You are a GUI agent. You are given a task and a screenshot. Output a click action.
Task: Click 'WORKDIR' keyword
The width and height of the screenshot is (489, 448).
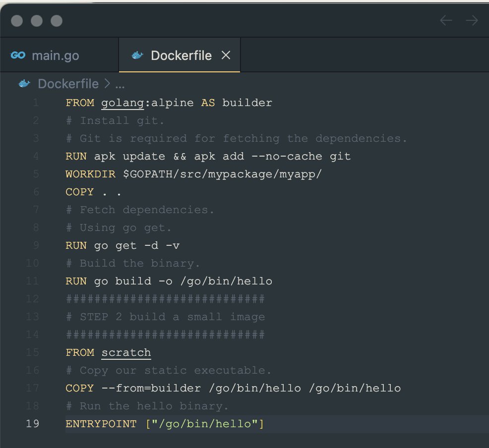coord(90,174)
